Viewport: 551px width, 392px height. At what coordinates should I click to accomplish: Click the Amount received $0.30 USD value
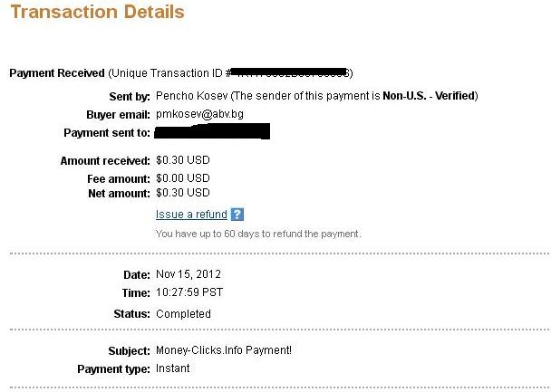click(183, 160)
